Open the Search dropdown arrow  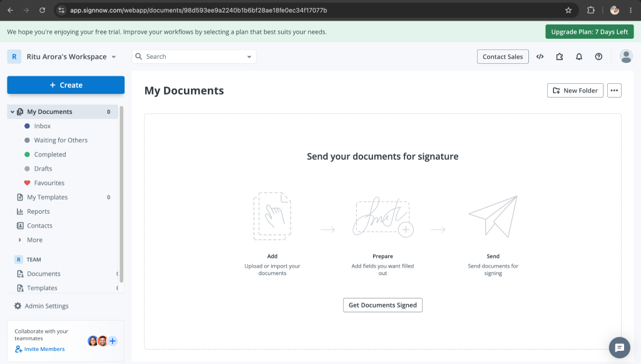coord(249,57)
